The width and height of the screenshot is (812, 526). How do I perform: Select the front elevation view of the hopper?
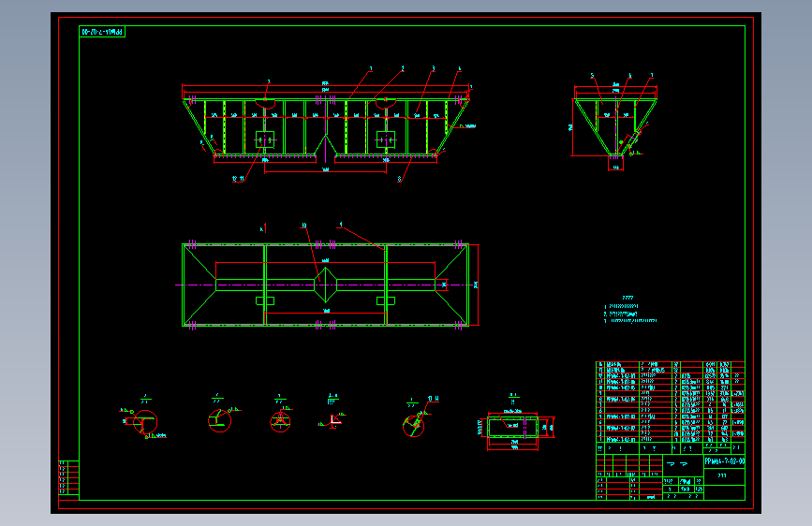tap(326, 127)
